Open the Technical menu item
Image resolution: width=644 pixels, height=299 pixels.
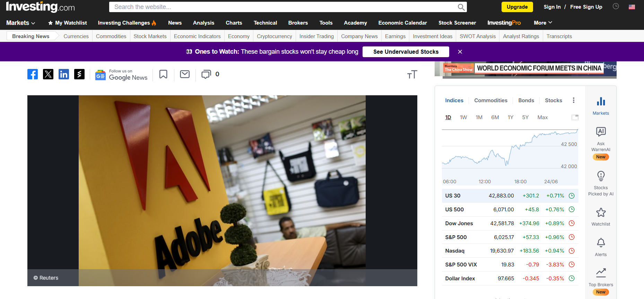pyautogui.click(x=265, y=23)
